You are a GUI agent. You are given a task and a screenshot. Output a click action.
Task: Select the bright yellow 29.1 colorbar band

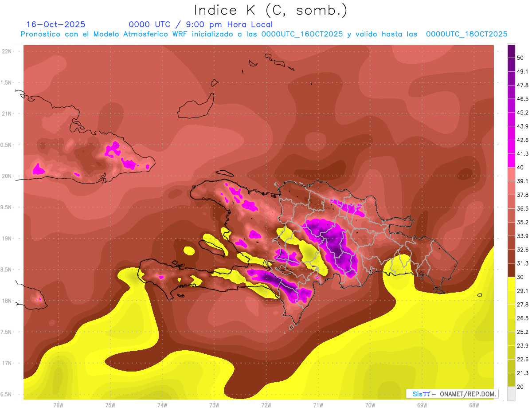(x=511, y=284)
